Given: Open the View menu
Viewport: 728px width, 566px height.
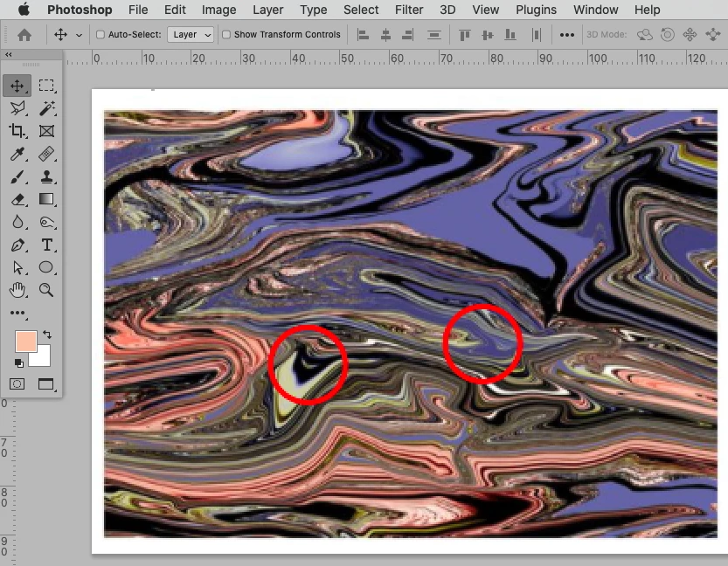Looking at the screenshot, I should coord(486,10).
